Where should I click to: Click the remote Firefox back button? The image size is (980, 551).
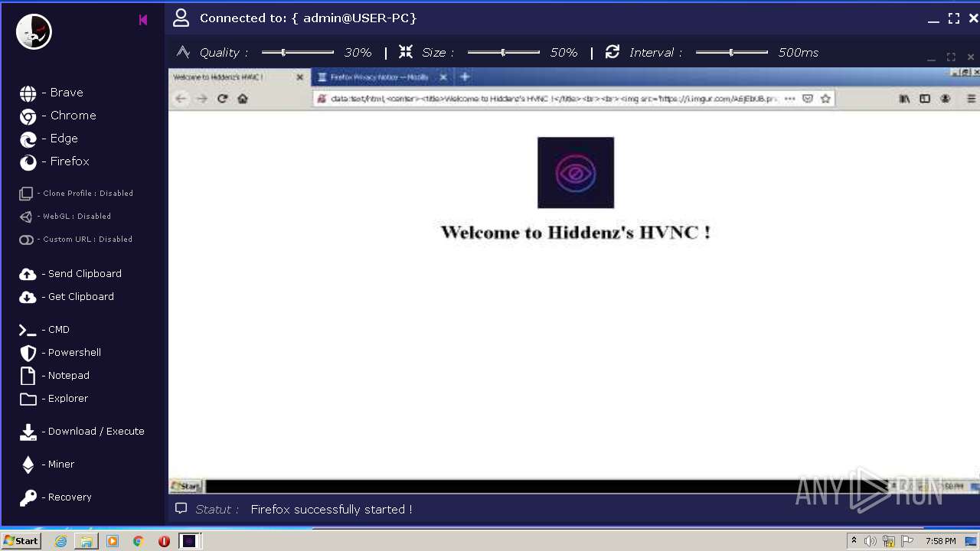(181, 99)
